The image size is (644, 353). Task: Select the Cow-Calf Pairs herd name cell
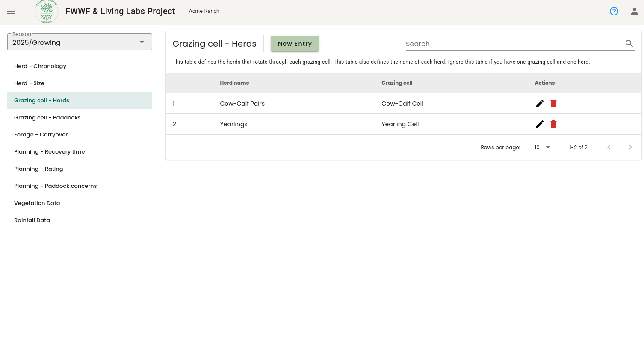point(242,104)
